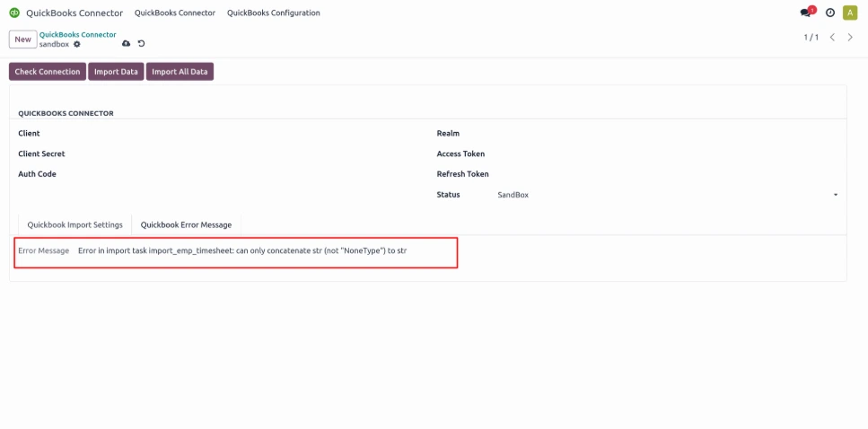Switch to Quickbook Import Settings tab
Viewport: 868px width, 429px height.
coord(75,224)
